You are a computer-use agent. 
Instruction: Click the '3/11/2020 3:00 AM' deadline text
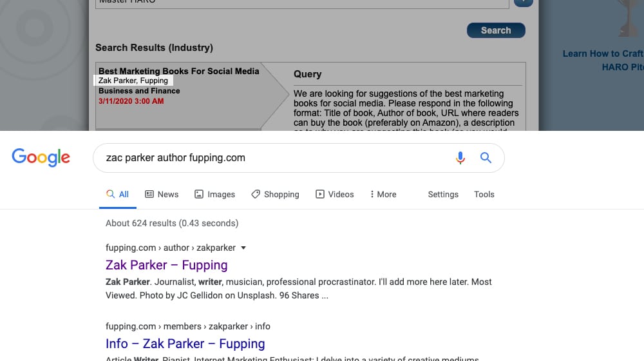(131, 101)
